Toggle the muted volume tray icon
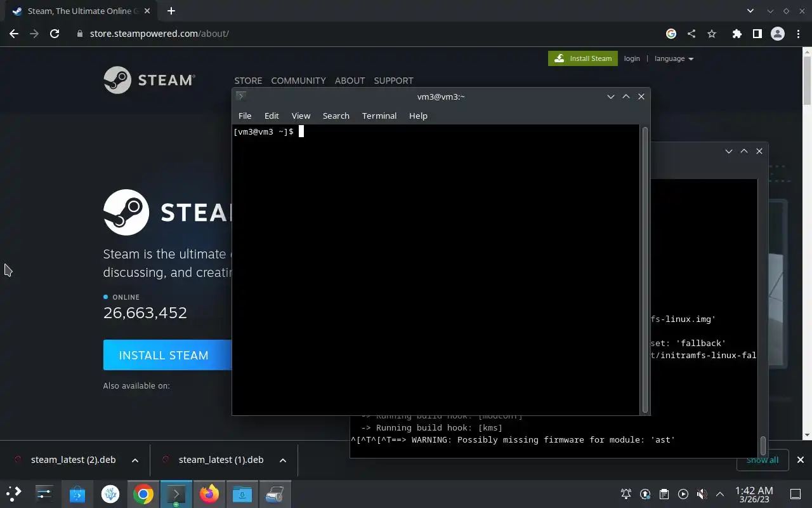Screen dimensions: 812x508 702,494
